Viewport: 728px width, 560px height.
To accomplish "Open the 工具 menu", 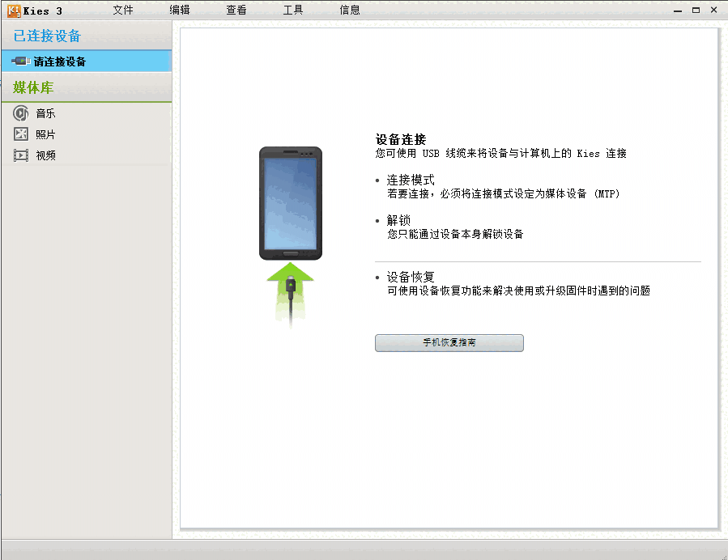I will 293,10.
